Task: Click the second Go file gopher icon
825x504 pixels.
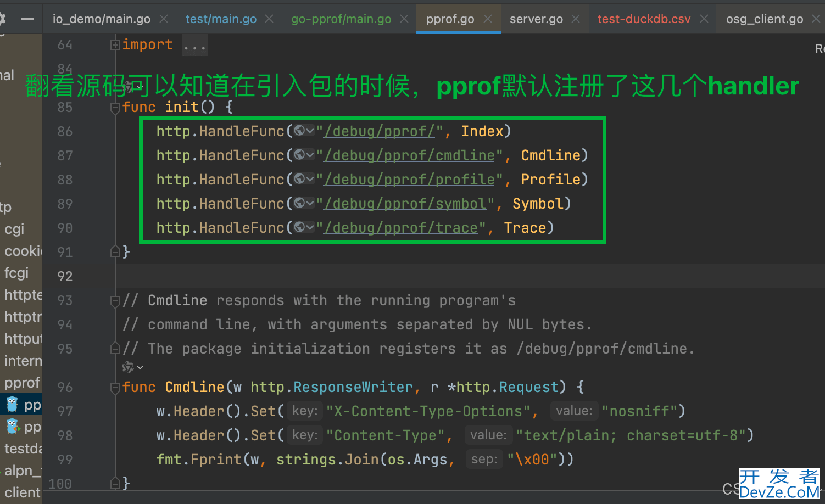Action: tap(12, 427)
